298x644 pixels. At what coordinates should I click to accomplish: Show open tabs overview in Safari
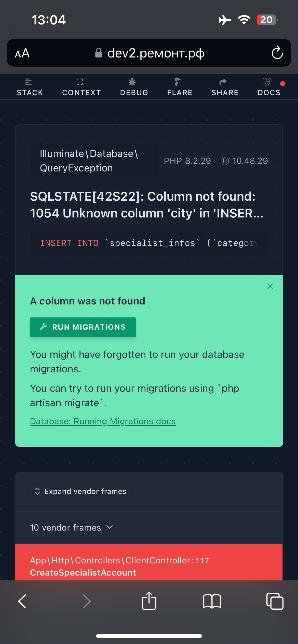point(275,601)
